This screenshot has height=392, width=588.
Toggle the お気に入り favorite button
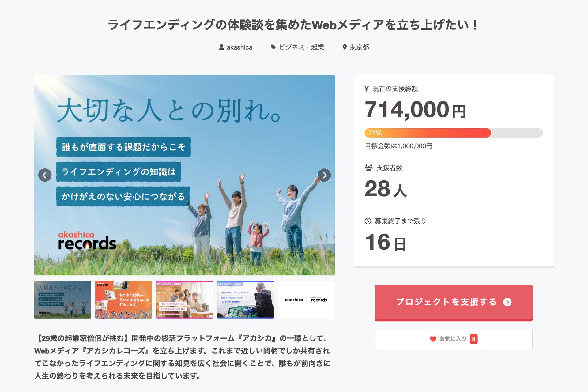click(x=453, y=339)
